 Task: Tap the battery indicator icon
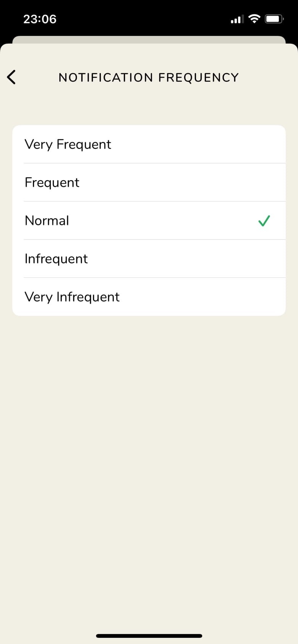click(x=274, y=19)
